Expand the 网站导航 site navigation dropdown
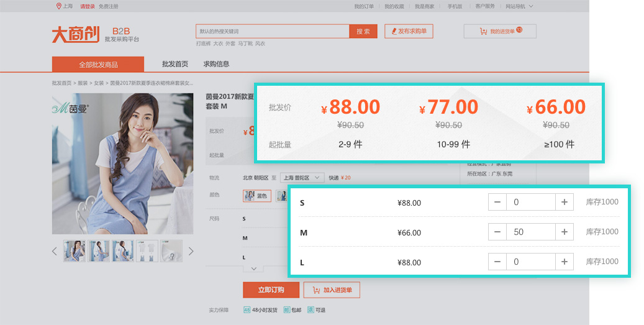The height and width of the screenshot is (325, 644). 519,7
